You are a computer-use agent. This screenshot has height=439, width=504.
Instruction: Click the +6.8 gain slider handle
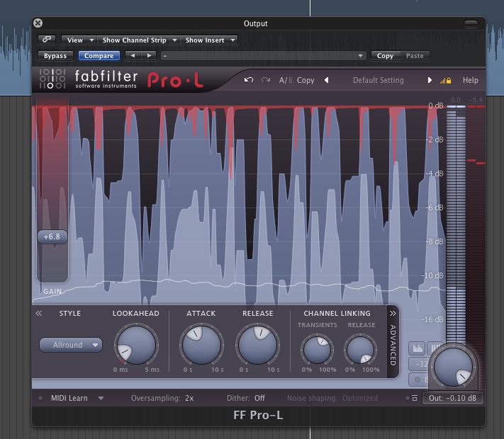coord(52,237)
